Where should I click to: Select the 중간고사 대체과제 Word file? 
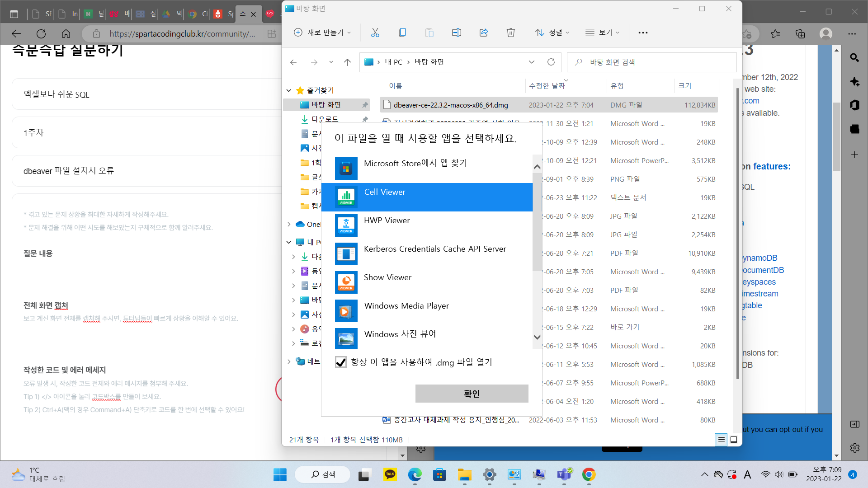click(549, 420)
